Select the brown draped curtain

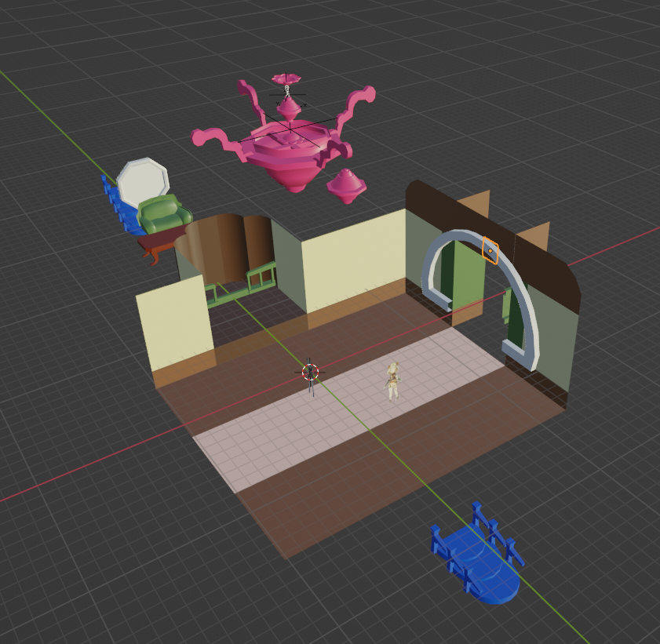coord(228,248)
